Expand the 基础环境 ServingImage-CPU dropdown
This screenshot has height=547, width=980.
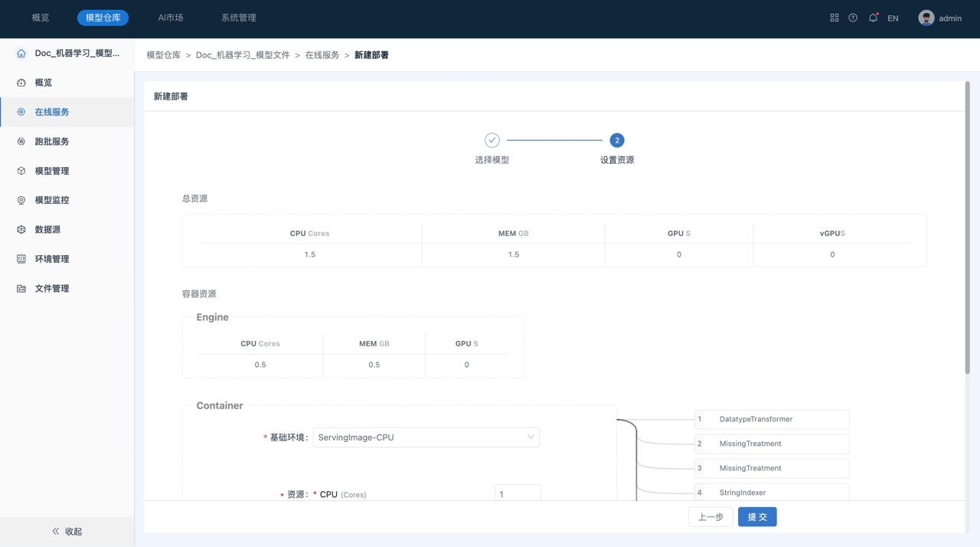click(x=426, y=437)
